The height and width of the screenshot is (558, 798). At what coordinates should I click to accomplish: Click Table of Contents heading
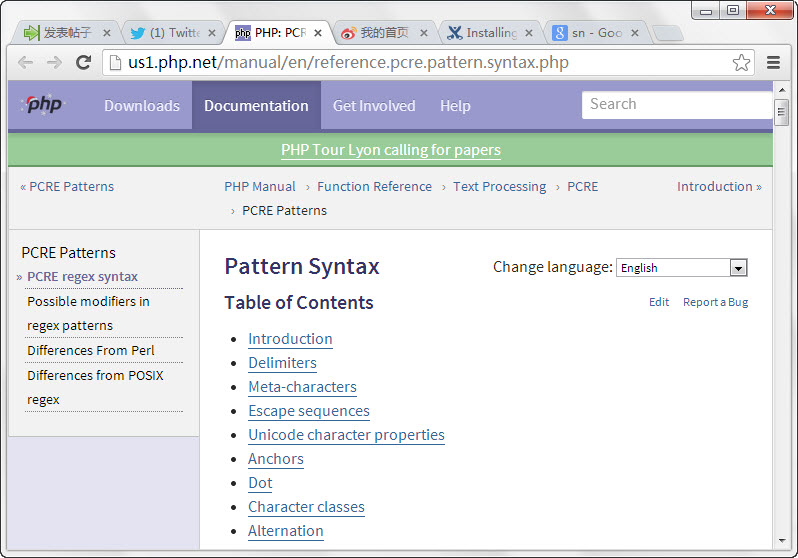tap(299, 302)
